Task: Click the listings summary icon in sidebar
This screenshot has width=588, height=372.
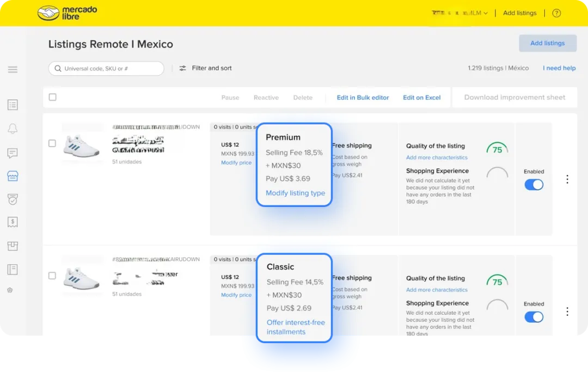Action: (13, 105)
